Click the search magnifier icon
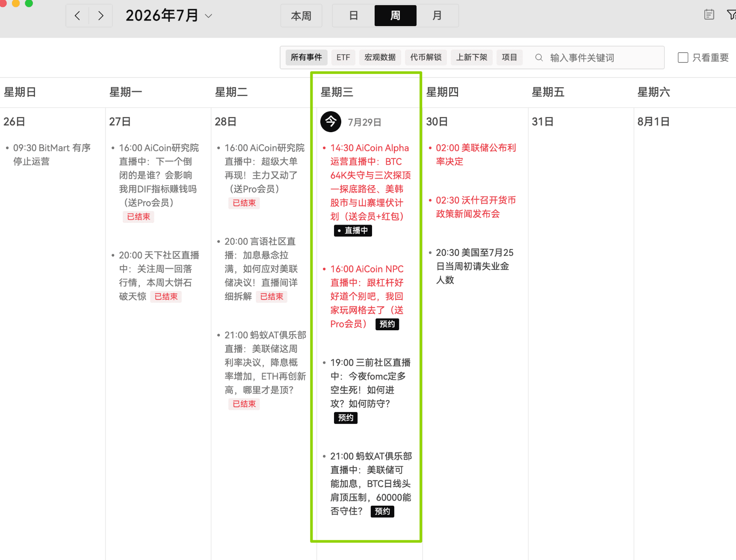736x560 pixels. point(539,57)
